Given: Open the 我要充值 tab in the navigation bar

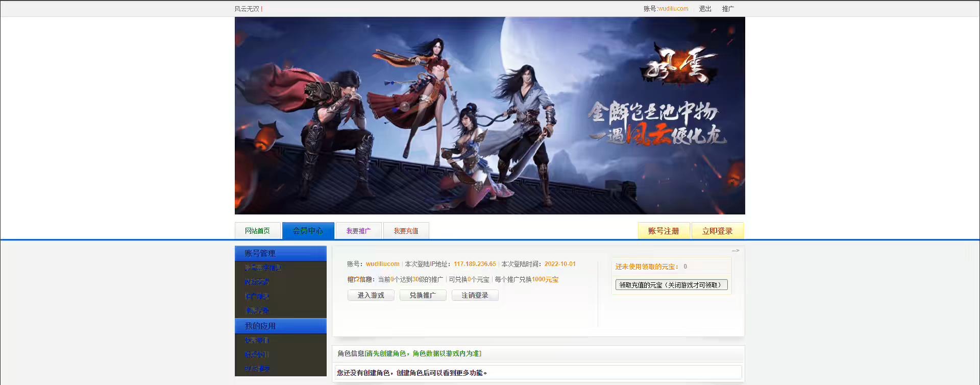Looking at the screenshot, I should coord(406,231).
